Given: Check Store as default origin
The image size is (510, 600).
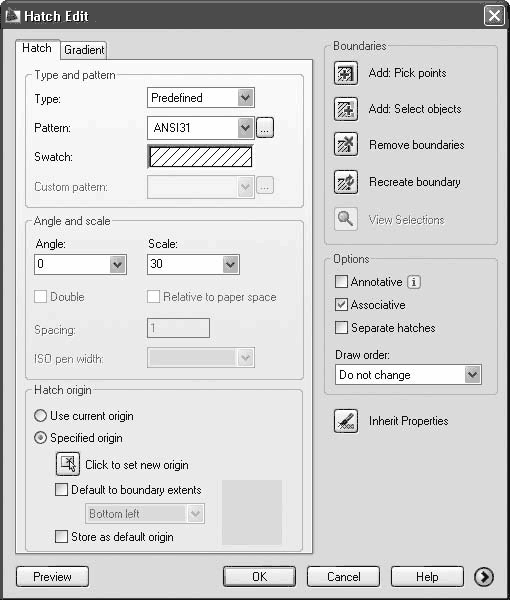Looking at the screenshot, I should pyautogui.click(x=61, y=536).
